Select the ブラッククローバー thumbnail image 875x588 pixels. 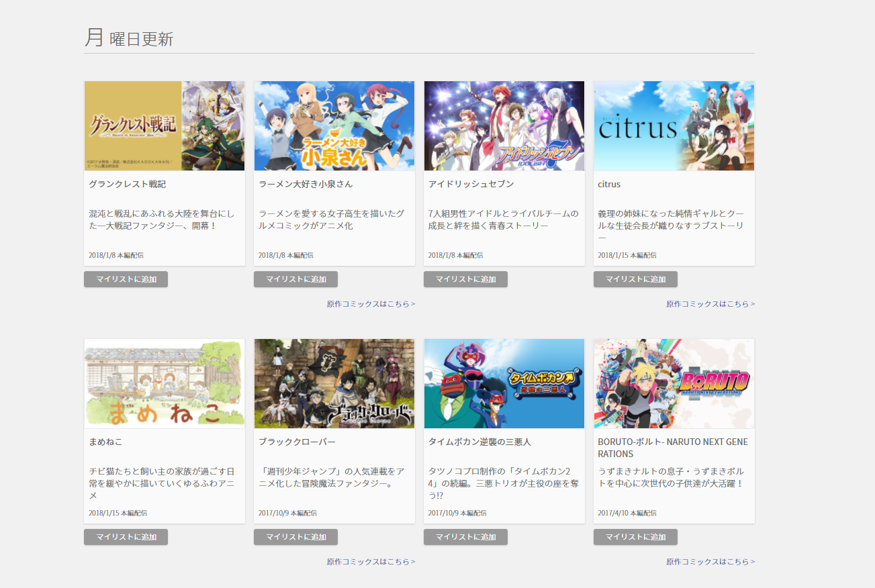(x=334, y=384)
